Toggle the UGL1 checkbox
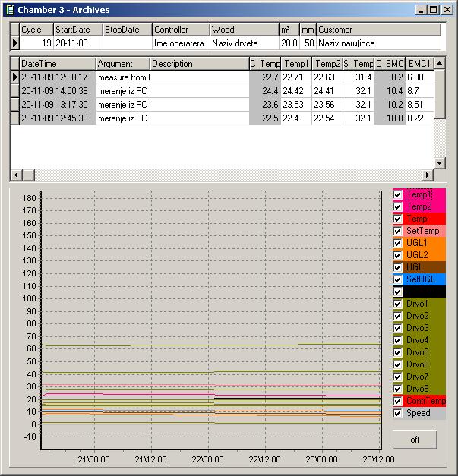 coord(397,243)
